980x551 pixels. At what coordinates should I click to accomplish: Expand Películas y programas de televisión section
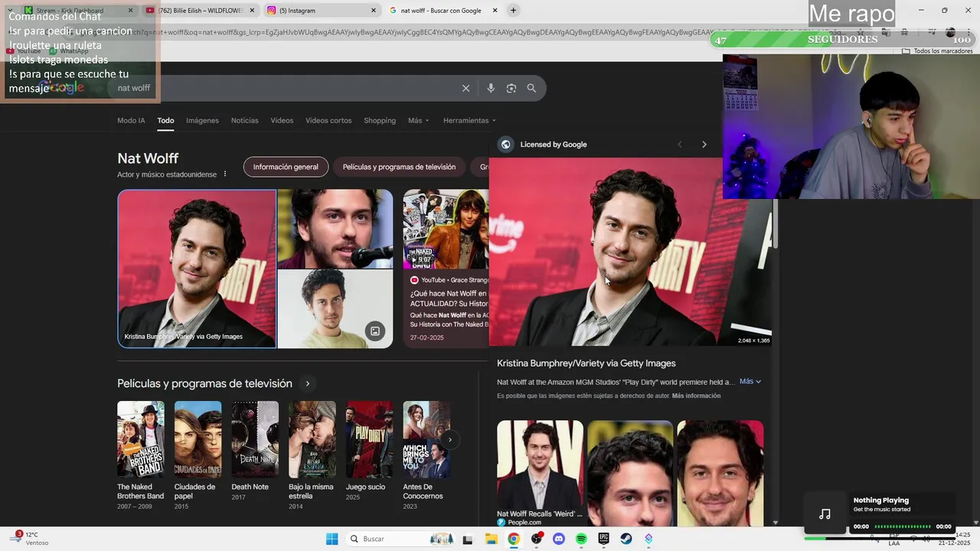pyautogui.click(x=308, y=383)
